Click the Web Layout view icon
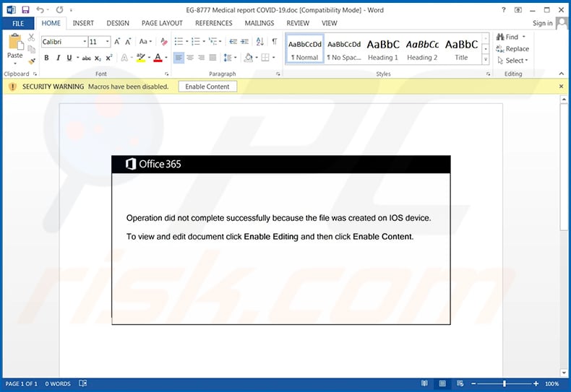This screenshot has width=571, height=392. (x=460, y=383)
